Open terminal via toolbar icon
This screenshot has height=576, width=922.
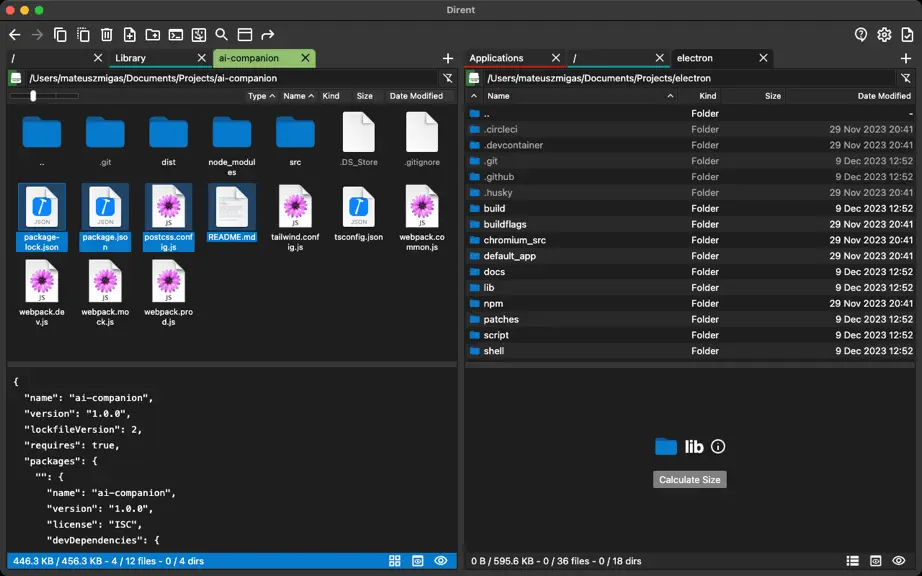176,35
